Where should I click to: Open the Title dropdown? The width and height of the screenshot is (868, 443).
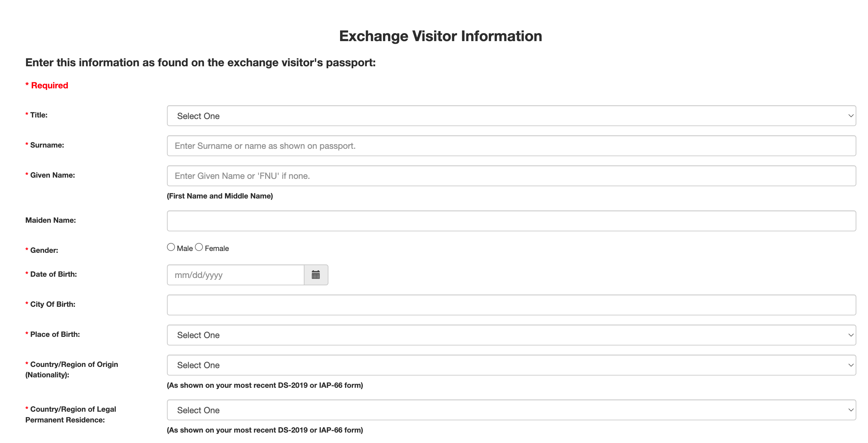click(x=511, y=116)
